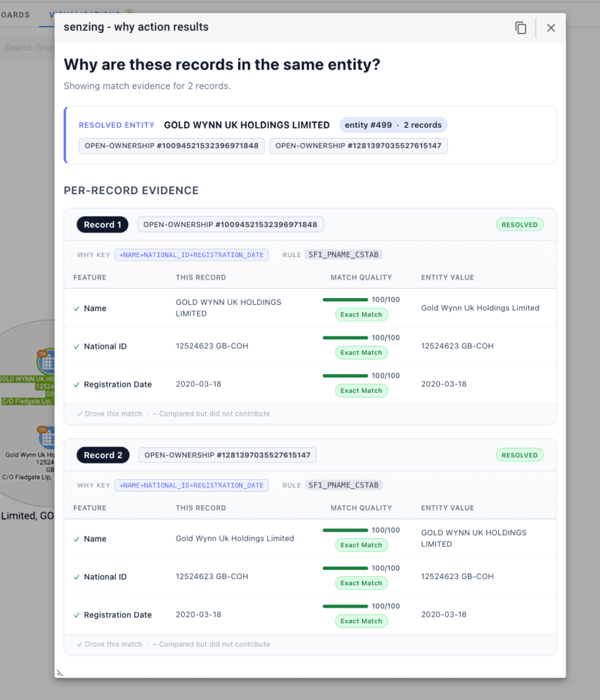Click Record 2 Name Exact Match badge
This screenshot has width=600, height=700.
pos(361,545)
